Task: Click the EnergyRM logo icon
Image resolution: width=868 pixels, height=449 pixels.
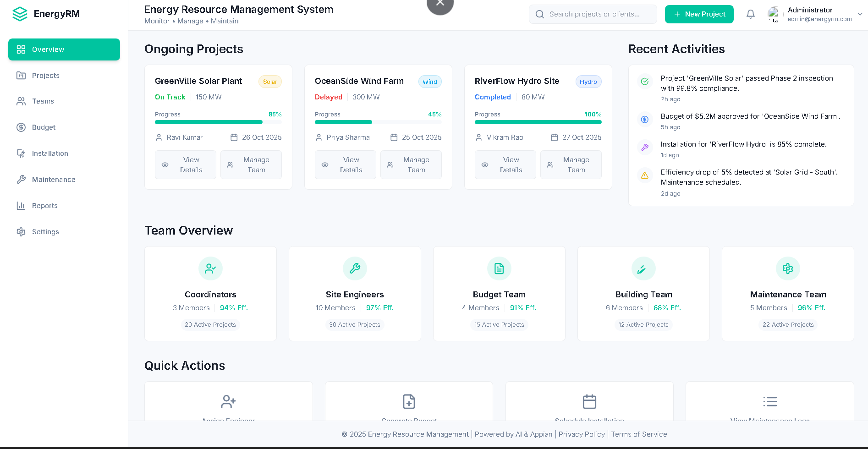Action: (x=20, y=14)
